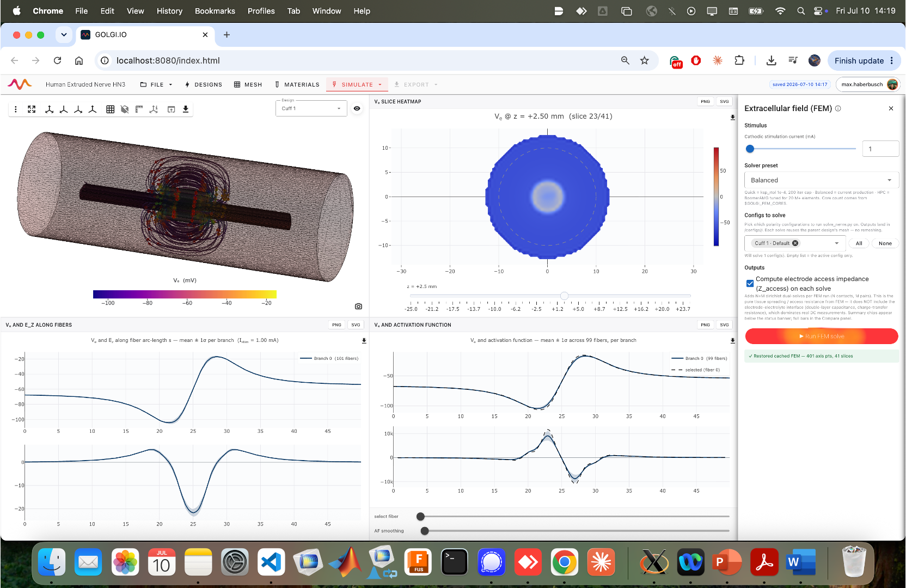Uncheck Compute electrode access impedance checkbox
This screenshot has height=588, width=906.
pos(750,284)
